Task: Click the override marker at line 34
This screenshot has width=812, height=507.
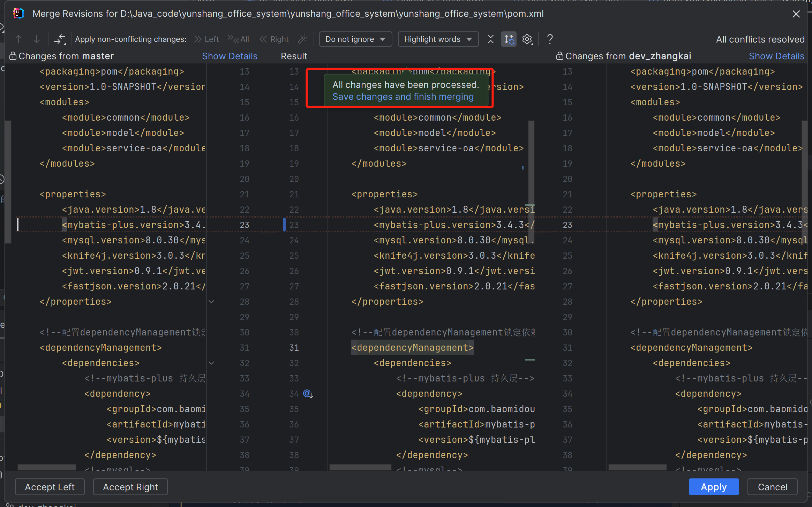Action: (x=308, y=394)
